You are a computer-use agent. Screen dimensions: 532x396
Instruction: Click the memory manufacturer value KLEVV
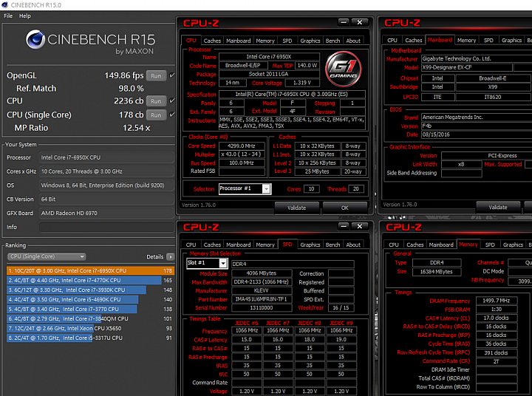(x=262, y=291)
